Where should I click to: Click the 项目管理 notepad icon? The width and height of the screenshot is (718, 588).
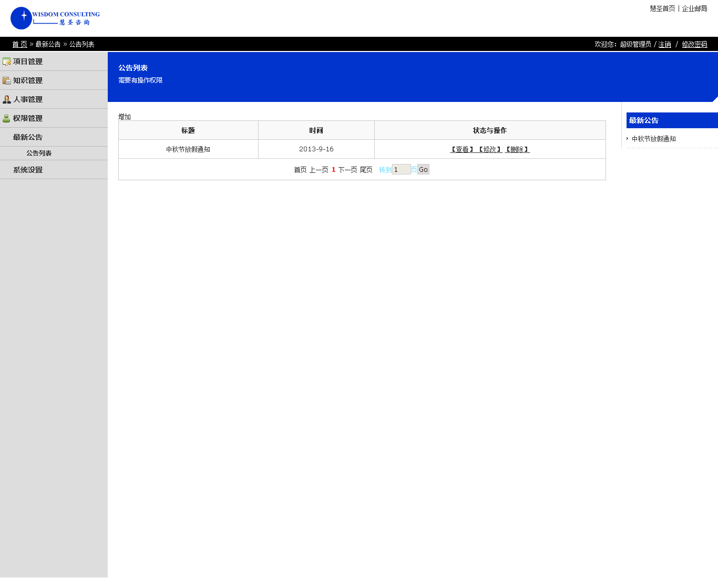click(x=7, y=61)
